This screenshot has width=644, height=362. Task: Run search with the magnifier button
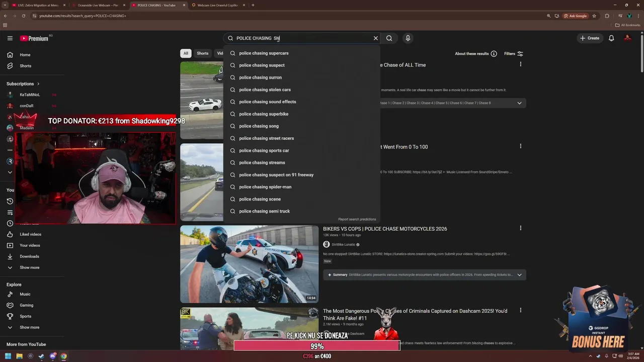point(389,38)
